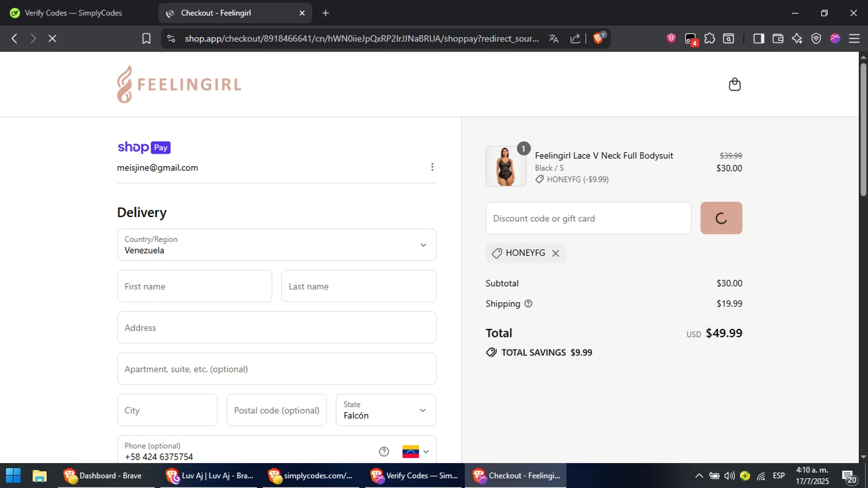Click the Last name field
The image size is (868, 488).
[359, 286]
